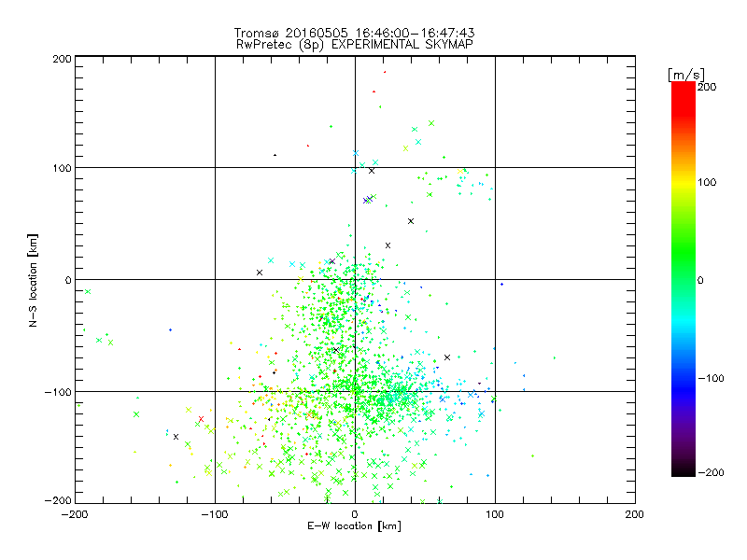Image resolution: width=747 pixels, height=560 pixels.
Task: Click the subtitle 'RwPretec (8p) EXPERIMENTAL SKYMAP'
Action: coord(354,45)
